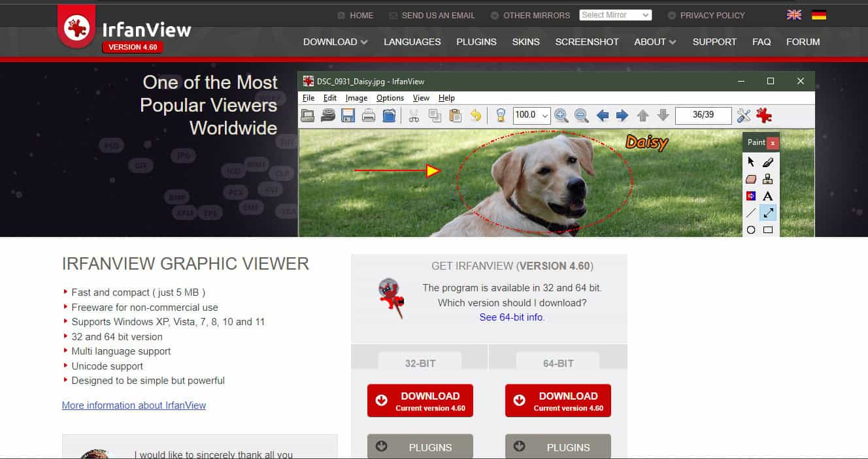Click the gray PLUGINS button under 32-BIT
Screen dimensions: 868x459
coord(420,447)
